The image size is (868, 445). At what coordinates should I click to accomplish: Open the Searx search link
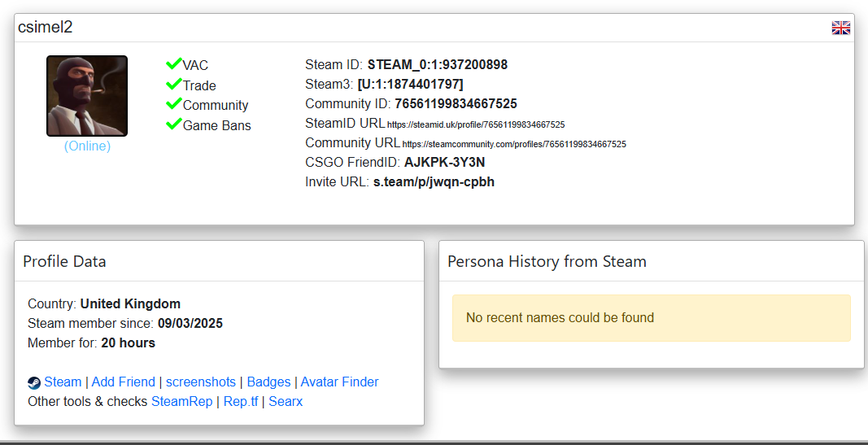point(286,402)
